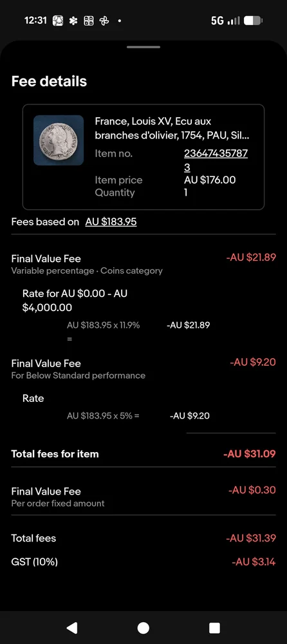Tap the Android back navigation button
The image size is (287, 644).
[72, 627]
